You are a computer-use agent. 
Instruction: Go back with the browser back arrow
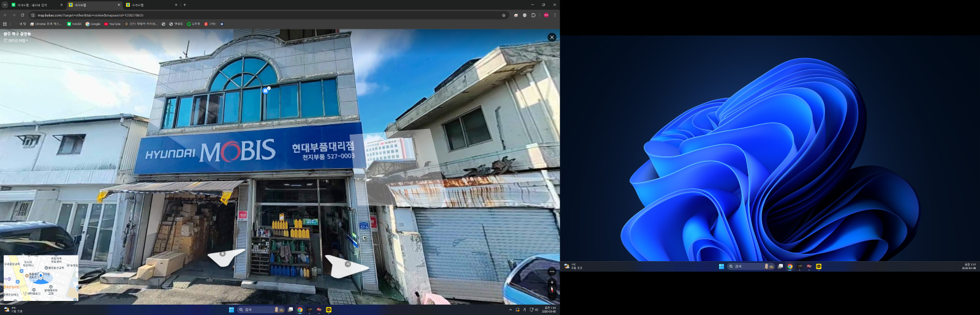tap(5, 15)
